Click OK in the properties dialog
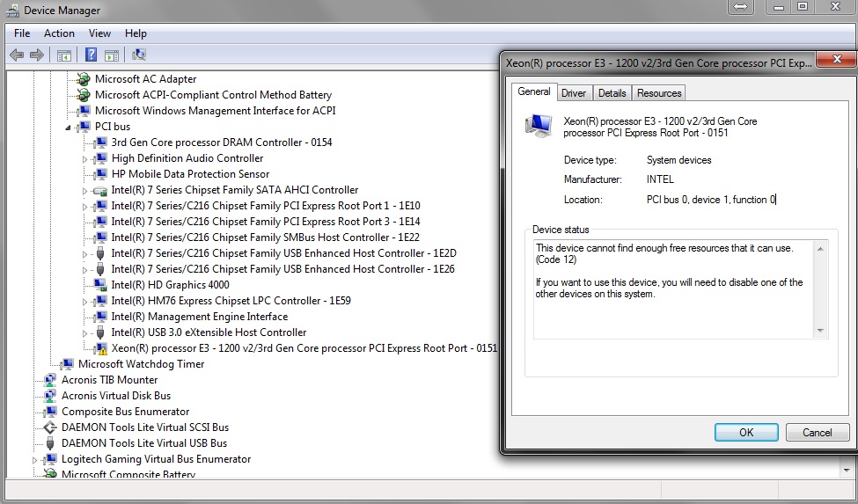 (x=746, y=433)
